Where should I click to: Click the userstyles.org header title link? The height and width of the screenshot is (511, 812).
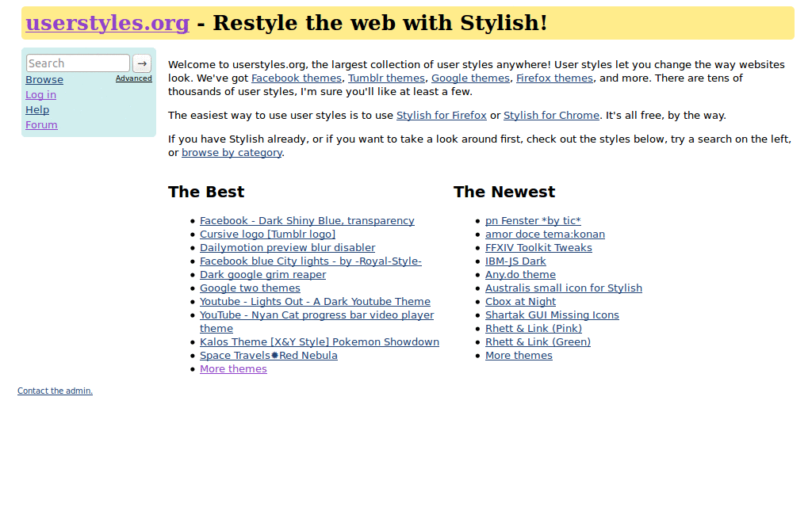coord(108,23)
